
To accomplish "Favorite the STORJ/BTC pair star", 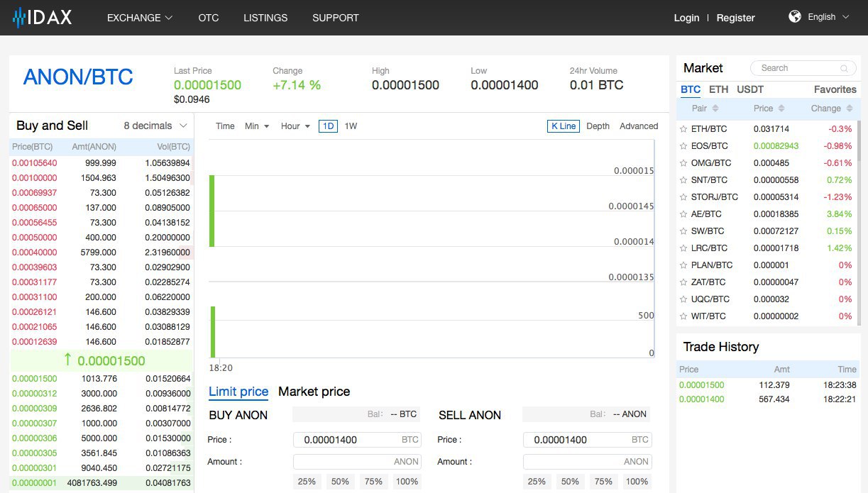I will click(x=683, y=197).
